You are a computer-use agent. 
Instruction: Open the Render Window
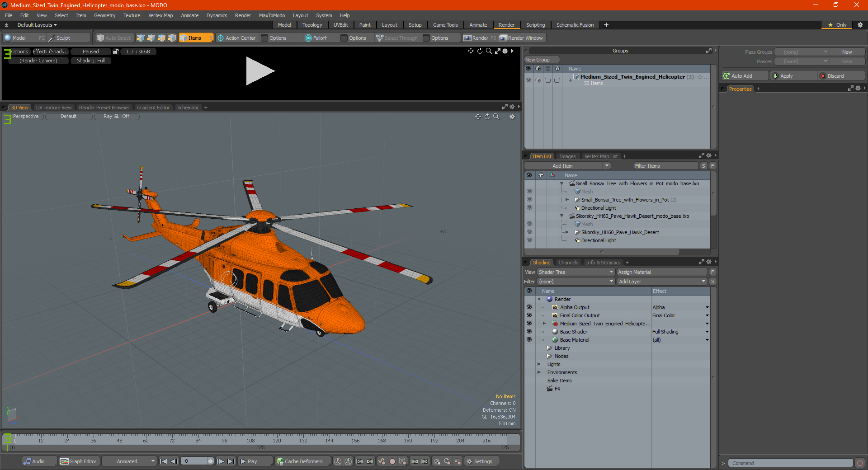coord(521,38)
